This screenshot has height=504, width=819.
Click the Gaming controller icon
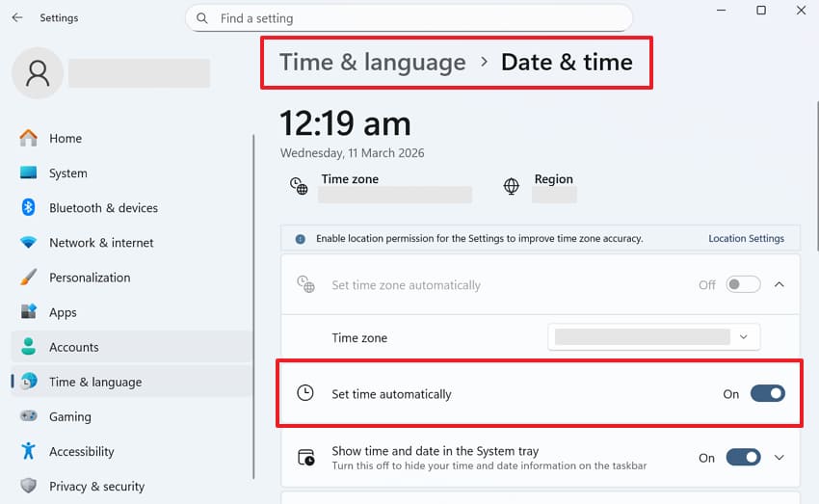[x=28, y=416]
